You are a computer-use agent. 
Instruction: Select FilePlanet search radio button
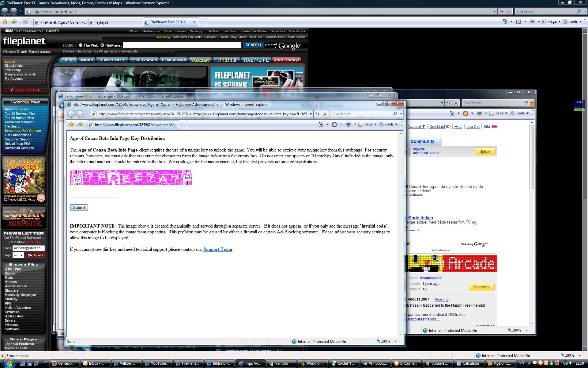102,45
